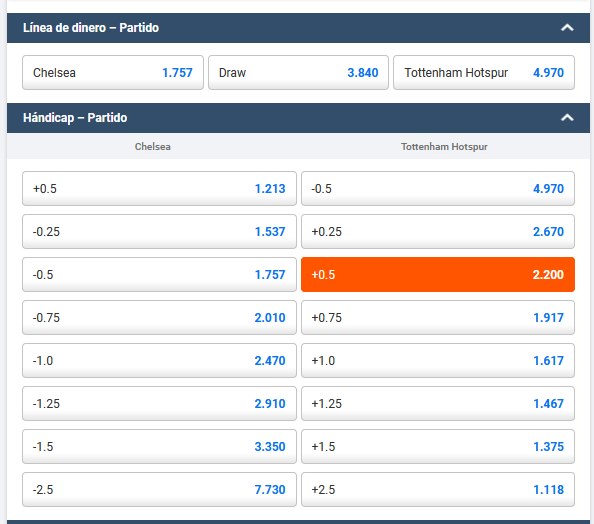Choose Tottenham +1.0 handicap 1.617

point(438,361)
